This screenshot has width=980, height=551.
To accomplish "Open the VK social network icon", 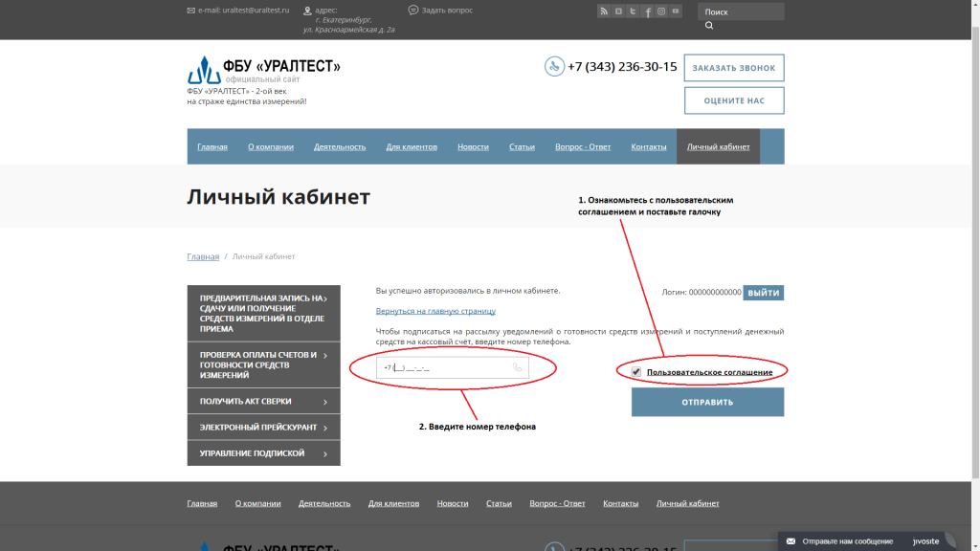I will pos(618,11).
